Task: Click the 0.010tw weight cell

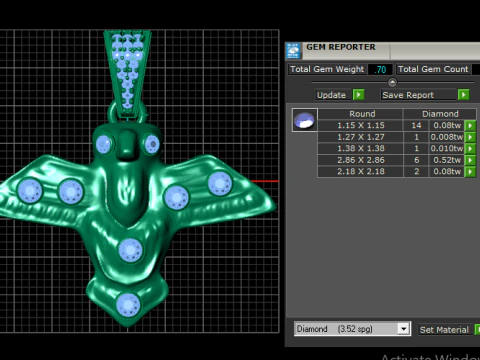Action: (x=447, y=149)
